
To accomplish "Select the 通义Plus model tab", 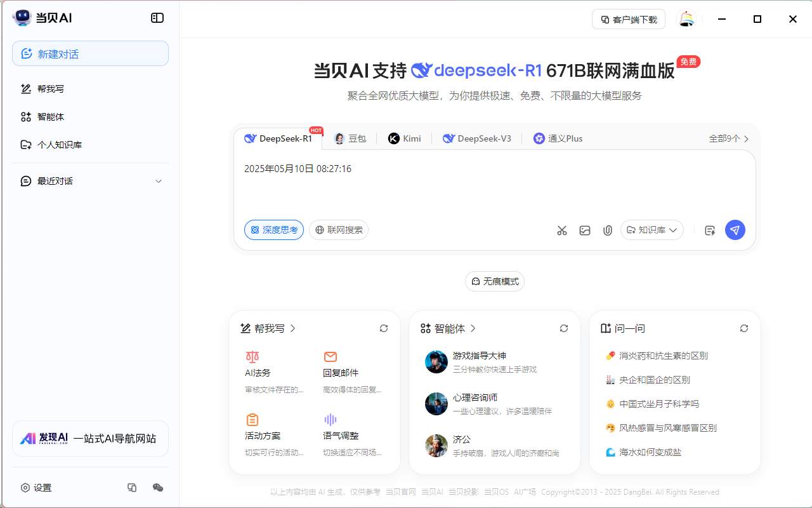I will coord(558,138).
